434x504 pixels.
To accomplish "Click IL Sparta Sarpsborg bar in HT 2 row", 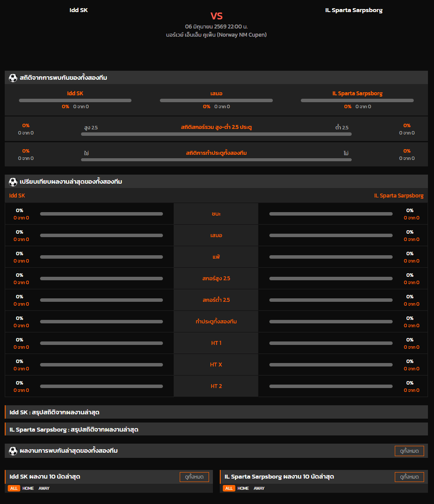I will click(x=331, y=386).
